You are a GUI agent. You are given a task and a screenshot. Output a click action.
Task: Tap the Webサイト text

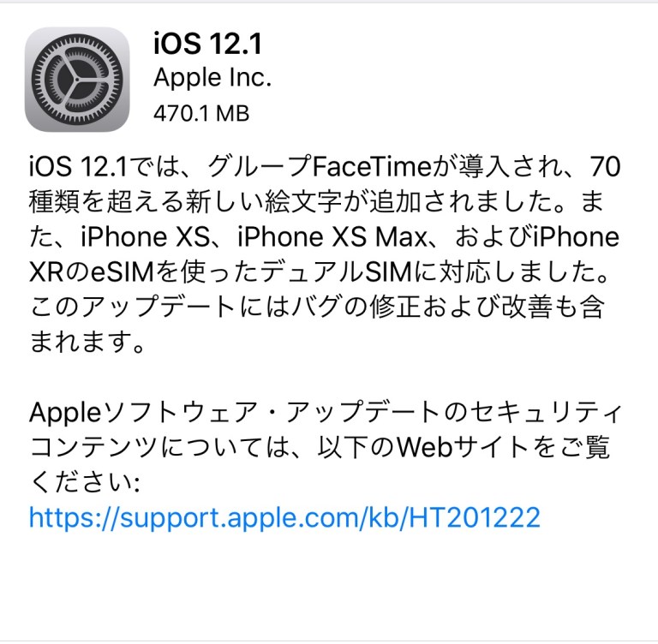[x=463, y=447]
